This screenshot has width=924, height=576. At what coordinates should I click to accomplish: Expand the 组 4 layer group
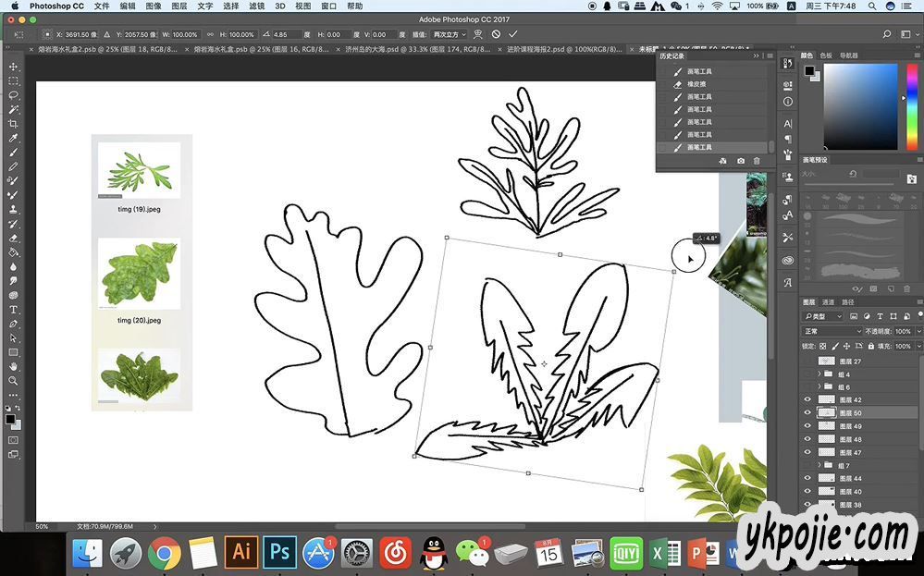[819, 374]
